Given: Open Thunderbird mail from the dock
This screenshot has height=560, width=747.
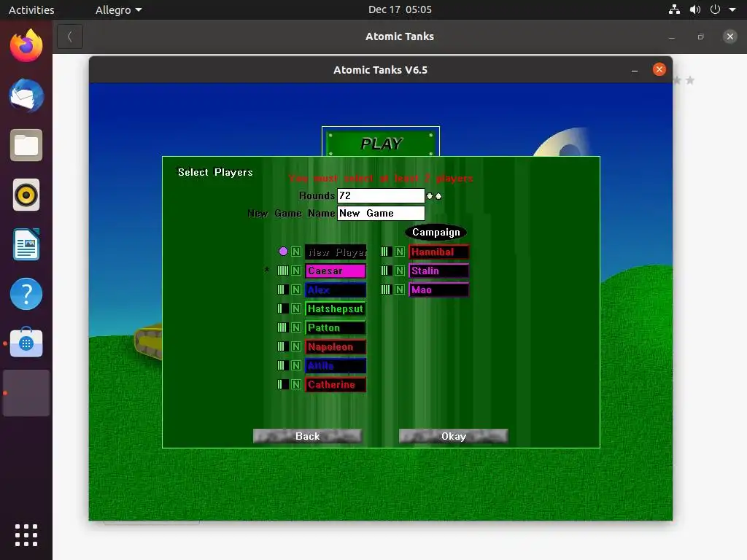Looking at the screenshot, I should pos(26,96).
